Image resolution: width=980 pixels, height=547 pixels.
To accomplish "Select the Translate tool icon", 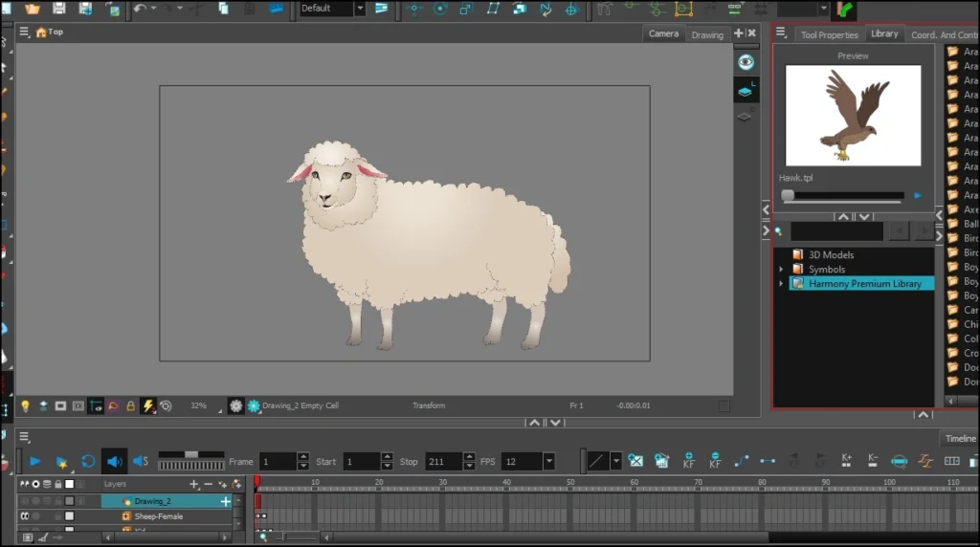I will [413, 9].
